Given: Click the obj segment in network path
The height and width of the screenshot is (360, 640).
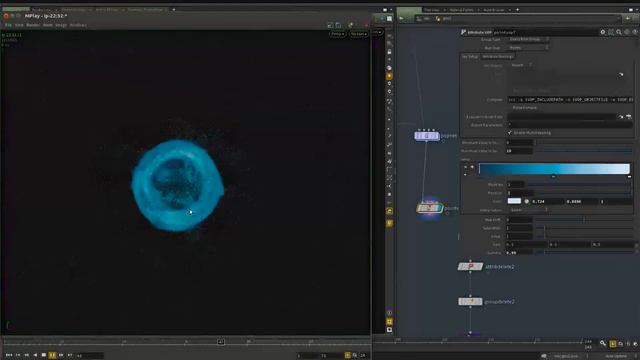Looking at the screenshot, I should pyautogui.click(x=424, y=18).
